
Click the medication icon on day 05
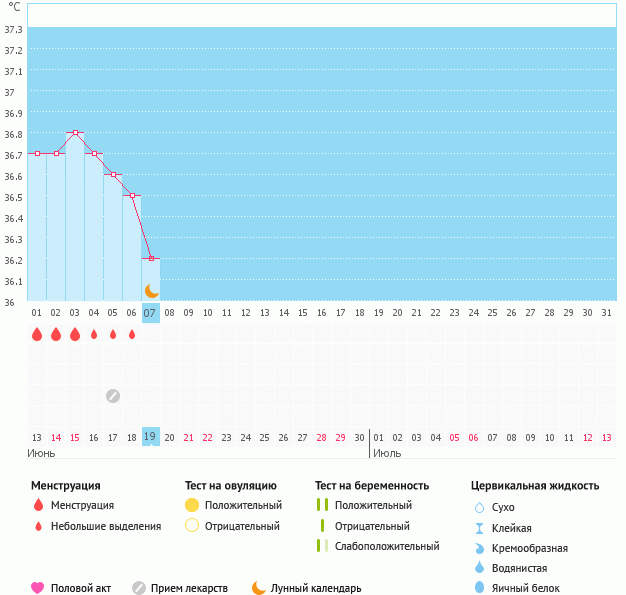click(113, 395)
